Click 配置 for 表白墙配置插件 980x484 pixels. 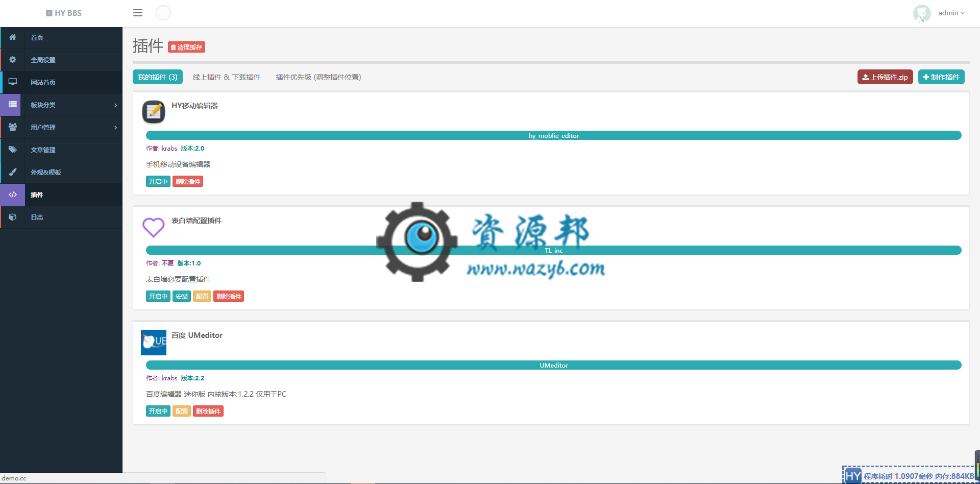point(202,296)
